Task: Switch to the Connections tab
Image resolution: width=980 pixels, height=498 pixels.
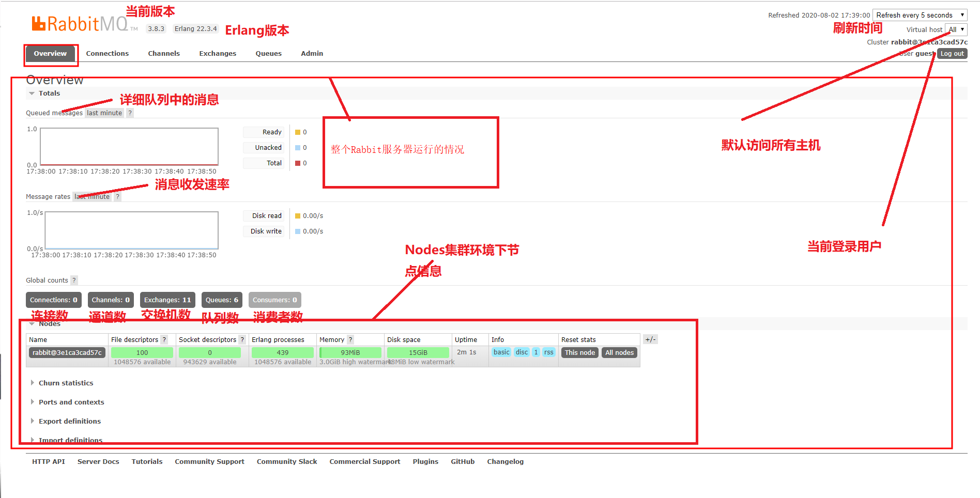Action: click(107, 53)
